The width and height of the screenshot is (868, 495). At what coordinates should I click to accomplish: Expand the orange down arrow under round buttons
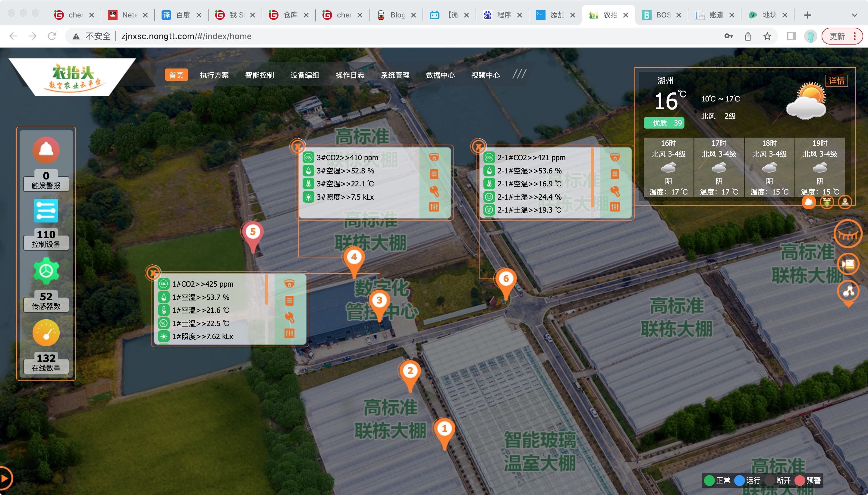(x=848, y=305)
